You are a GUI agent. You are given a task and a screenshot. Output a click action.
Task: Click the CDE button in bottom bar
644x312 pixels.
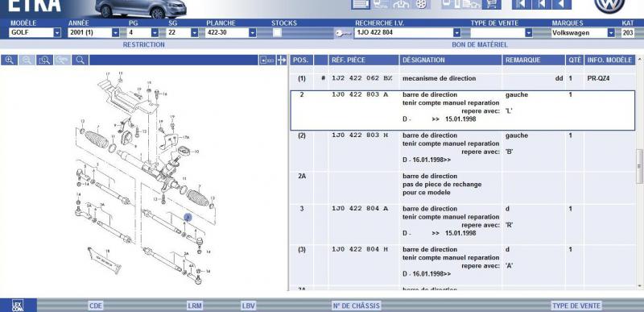coord(95,306)
